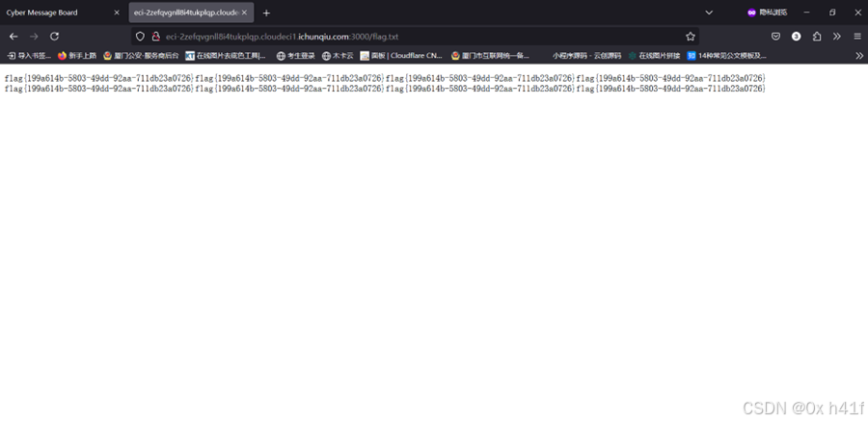Viewport: 868px width, 423px height.
Task: Expand the list all tabs dropdown
Action: [709, 13]
